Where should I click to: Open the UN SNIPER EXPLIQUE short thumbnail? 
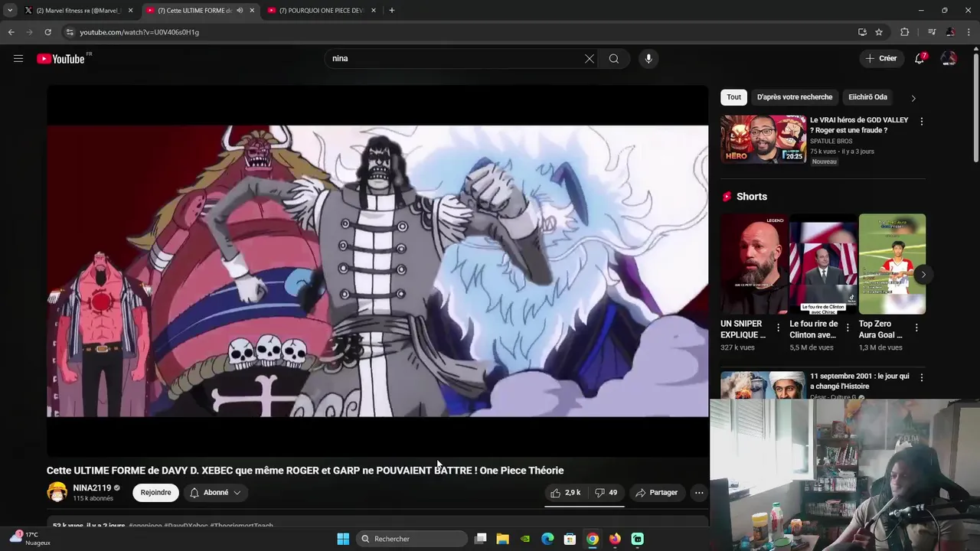754,264
